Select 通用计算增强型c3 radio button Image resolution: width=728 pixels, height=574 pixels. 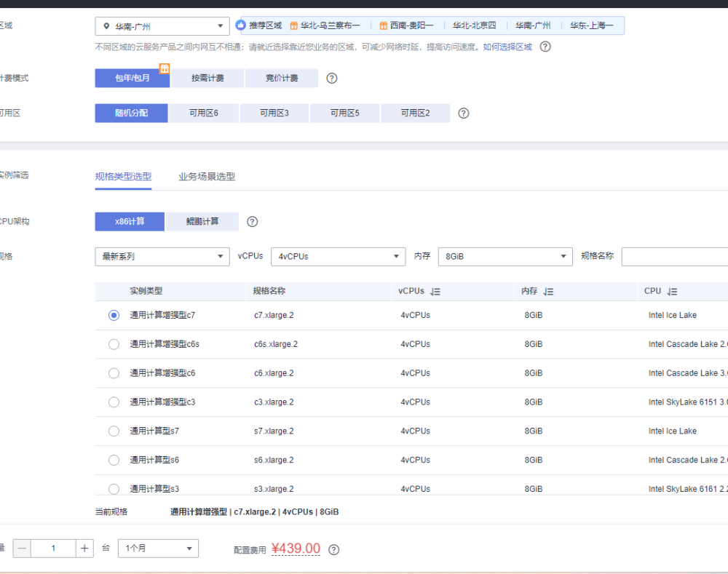point(114,402)
